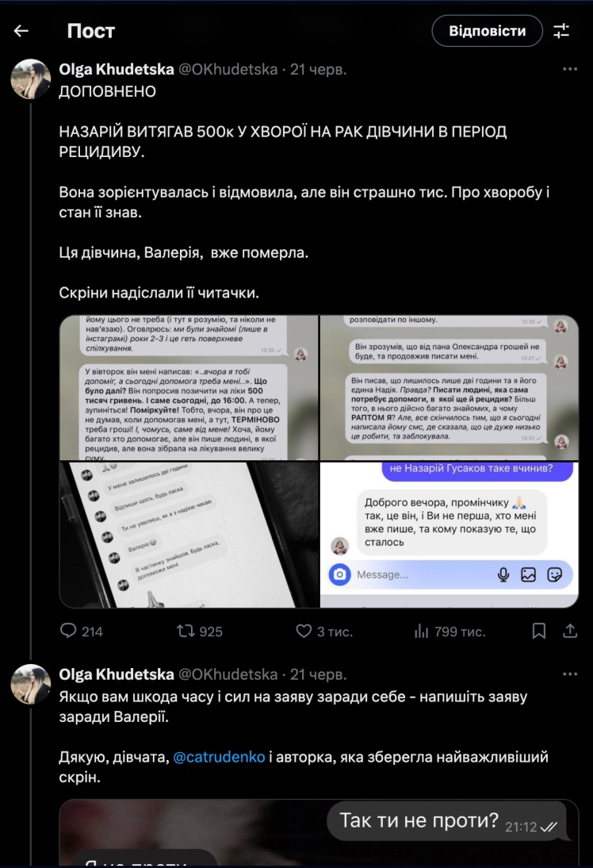Open the bottom-left phone photo image
Viewport: 593px width, 868px height.
pyautogui.click(x=189, y=535)
